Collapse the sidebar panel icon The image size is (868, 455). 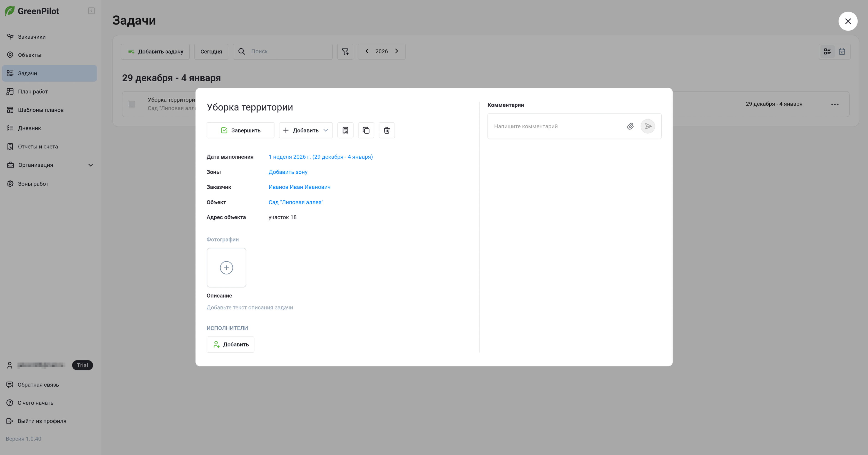[91, 11]
